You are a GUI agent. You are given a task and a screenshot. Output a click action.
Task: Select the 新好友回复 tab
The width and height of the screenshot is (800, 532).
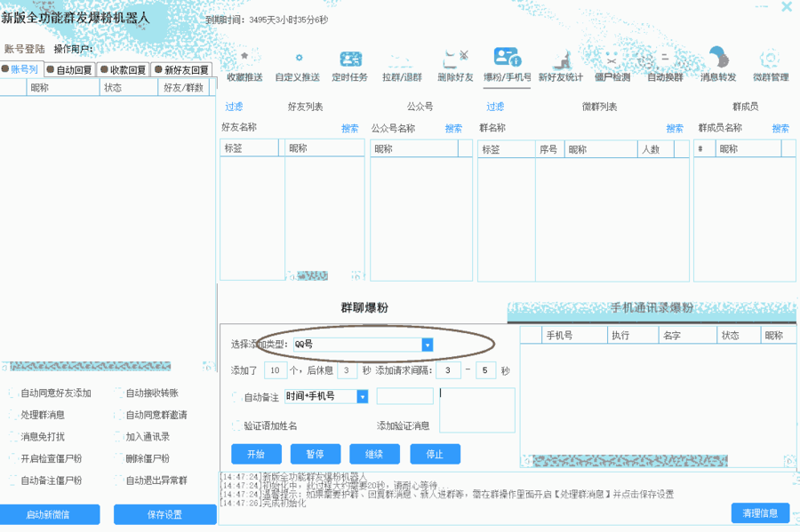coord(182,69)
